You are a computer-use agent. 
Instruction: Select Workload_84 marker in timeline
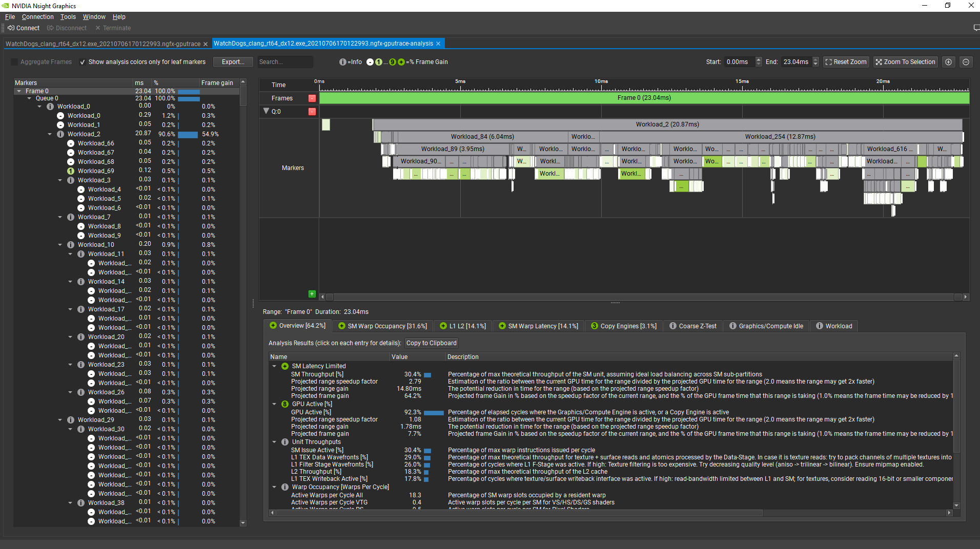tap(483, 137)
